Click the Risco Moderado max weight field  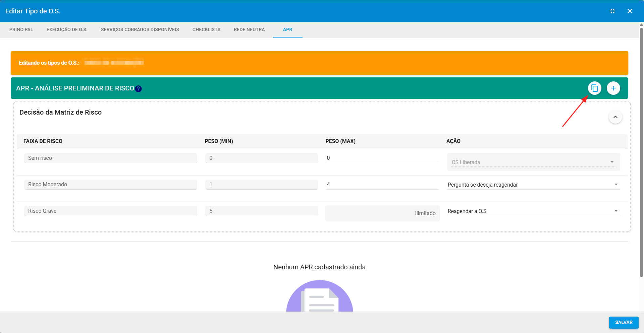[382, 184]
